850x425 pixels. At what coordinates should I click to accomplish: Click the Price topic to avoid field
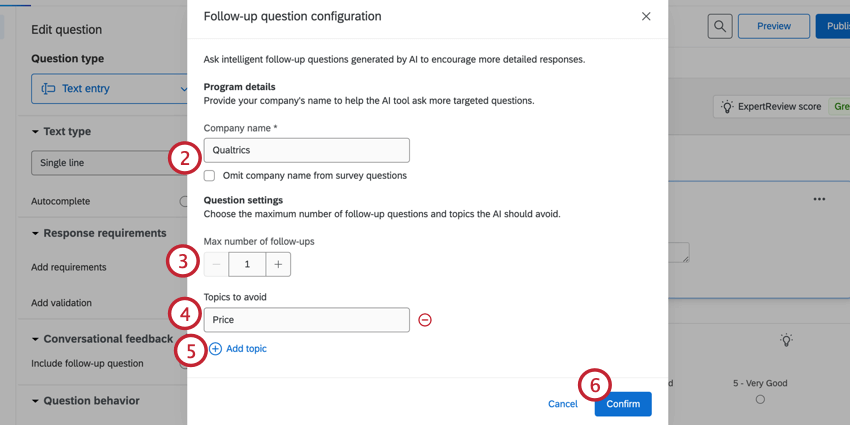click(x=306, y=320)
